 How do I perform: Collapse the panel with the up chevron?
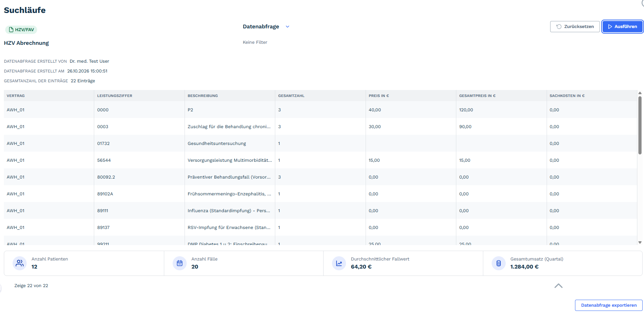coord(559,286)
